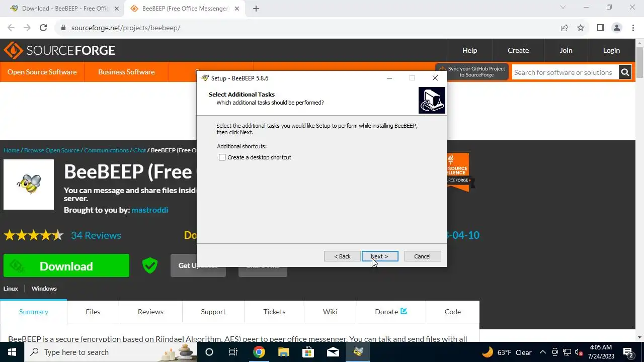Click the installer computer image in setup header
The height and width of the screenshot is (362, 644).
point(432,100)
